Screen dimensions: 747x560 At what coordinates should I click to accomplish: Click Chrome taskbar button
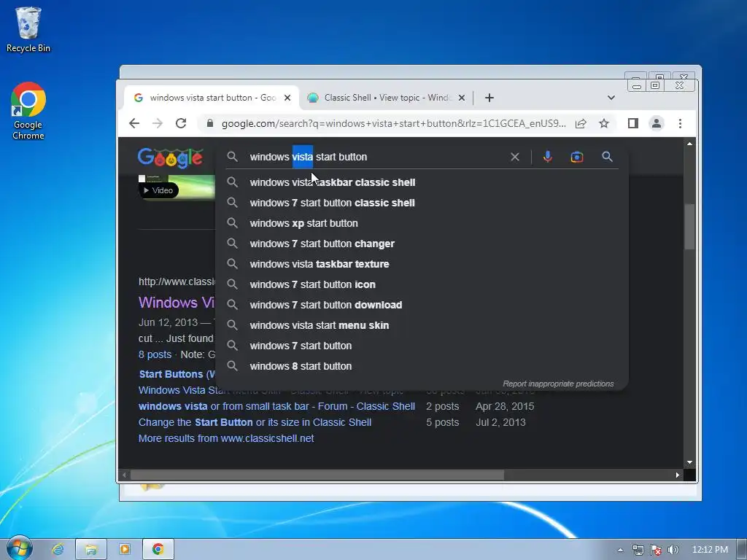click(x=158, y=550)
